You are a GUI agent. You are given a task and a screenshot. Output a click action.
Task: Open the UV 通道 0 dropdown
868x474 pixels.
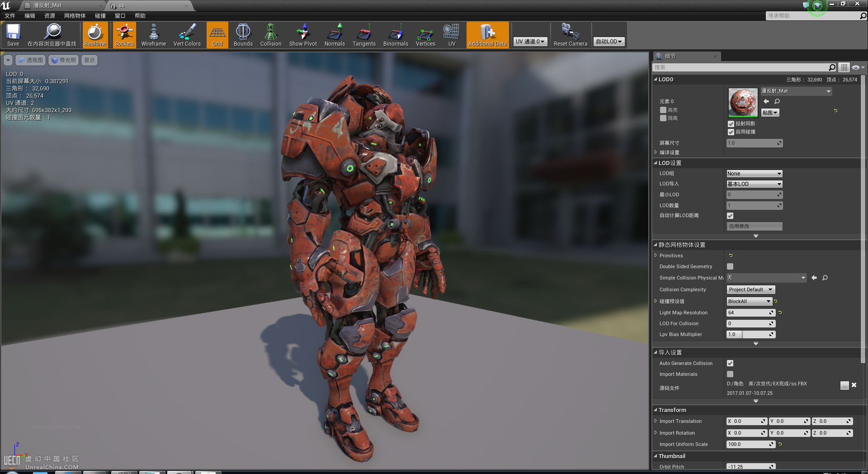click(530, 42)
